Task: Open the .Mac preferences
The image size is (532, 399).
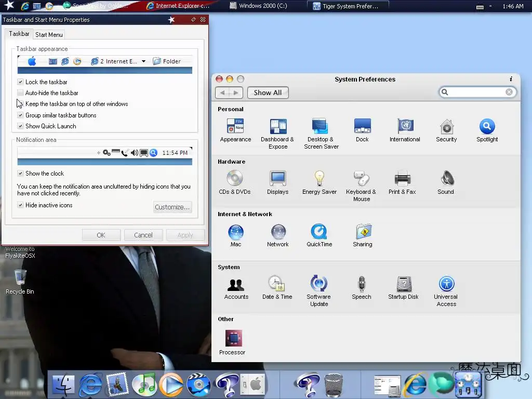Action: [235, 235]
